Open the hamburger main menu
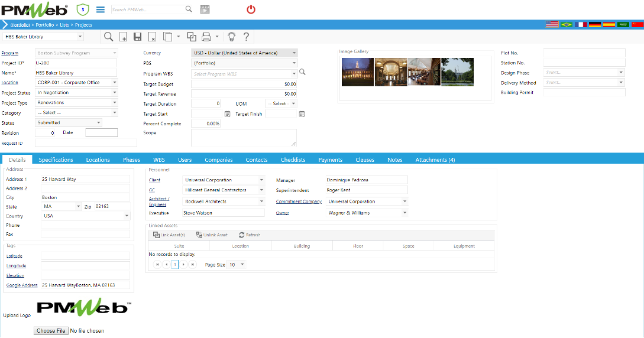This screenshot has width=644, height=338. (x=100, y=9)
